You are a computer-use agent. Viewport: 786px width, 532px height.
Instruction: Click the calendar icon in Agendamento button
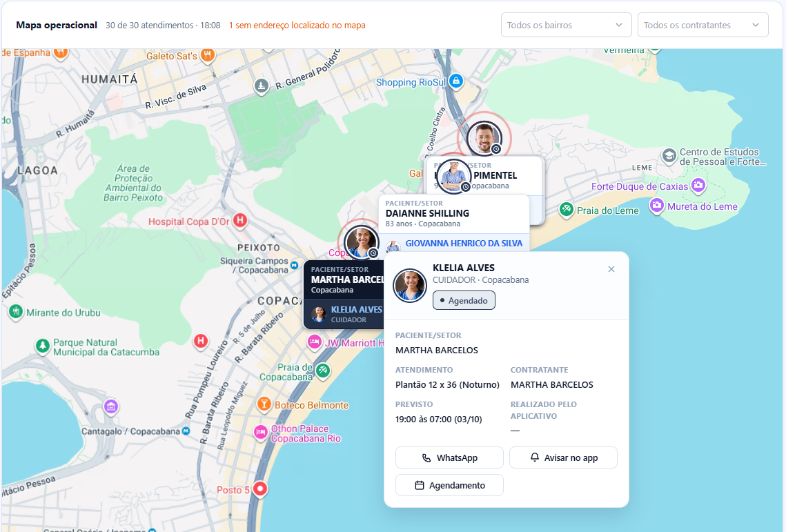420,485
